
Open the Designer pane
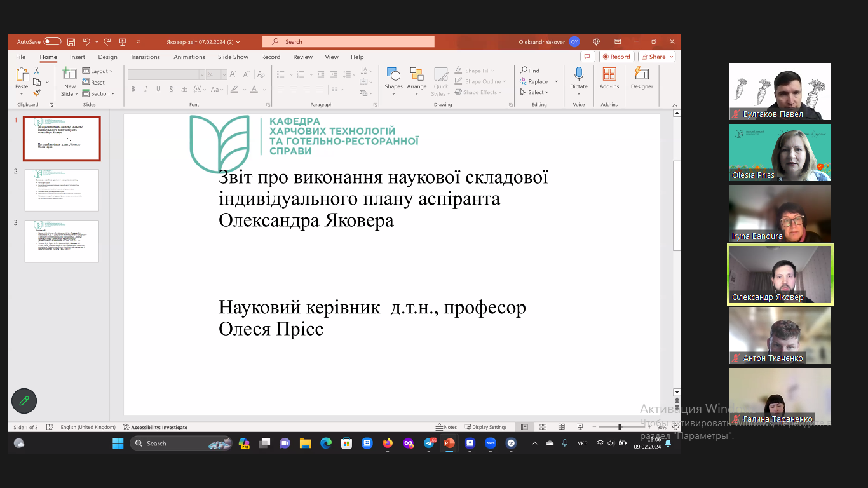[642, 74]
